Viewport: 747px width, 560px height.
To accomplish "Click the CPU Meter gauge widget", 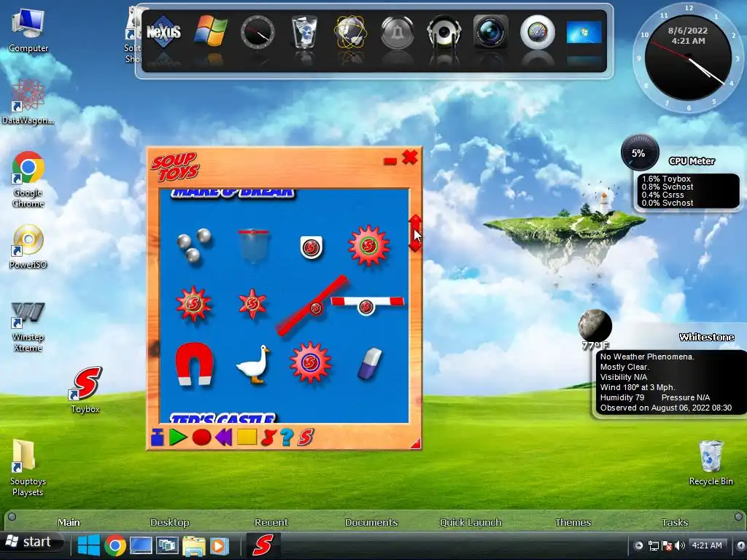I will (639, 153).
